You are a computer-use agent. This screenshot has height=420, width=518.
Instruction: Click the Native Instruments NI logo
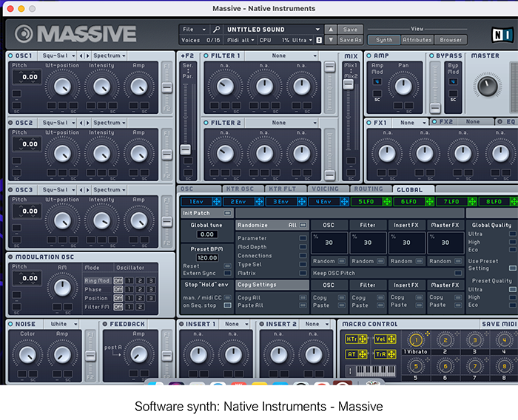pos(504,34)
